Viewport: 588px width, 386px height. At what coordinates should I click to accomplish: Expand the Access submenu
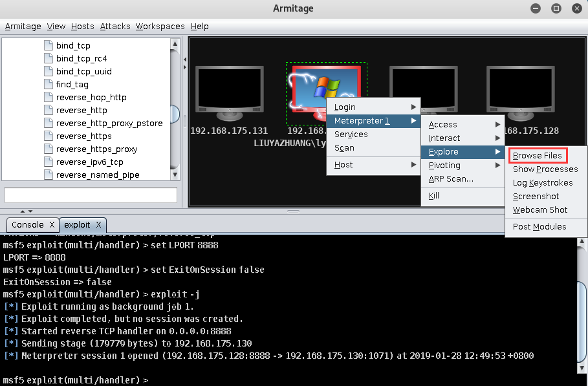tap(463, 124)
